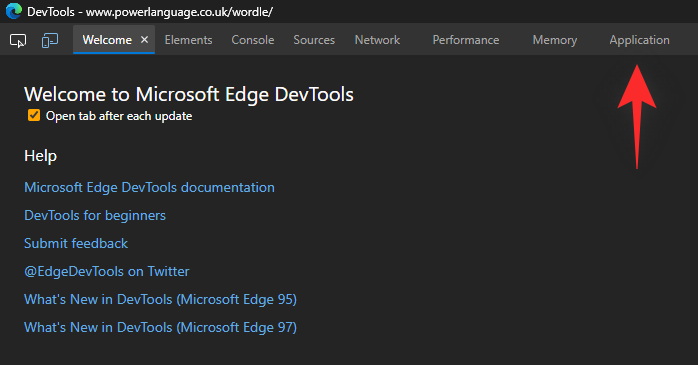
Task: Click Submit feedback link
Action: click(76, 243)
